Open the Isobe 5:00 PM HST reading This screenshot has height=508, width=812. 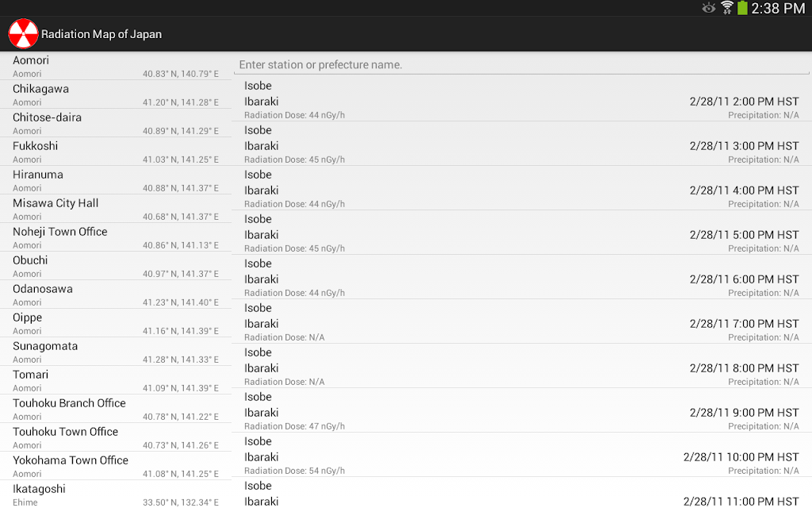522,233
